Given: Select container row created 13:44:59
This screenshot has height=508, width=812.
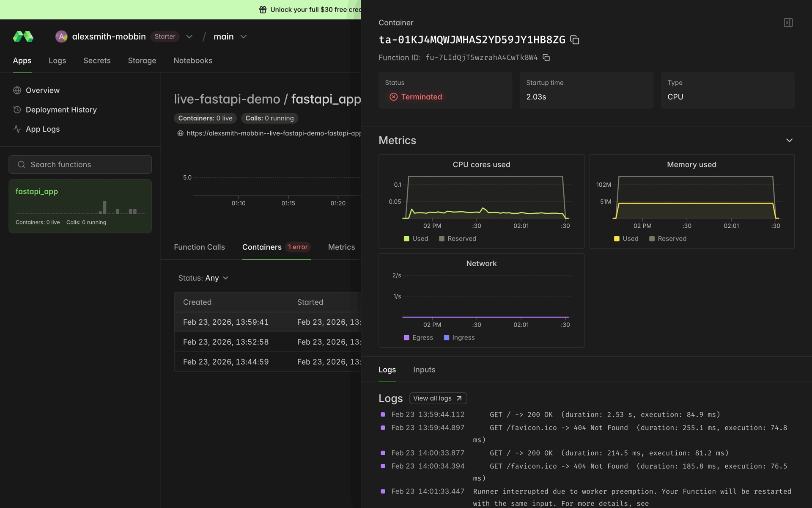Looking at the screenshot, I should [x=267, y=362].
